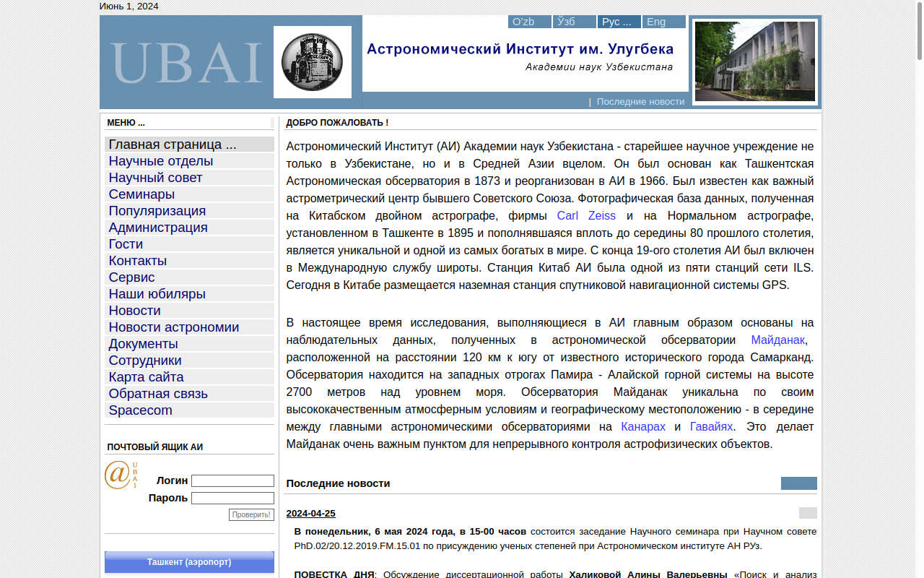Viewport: 924px width, 578px height.
Task: Go to 'Администрация' page
Action: (x=189, y=228)
